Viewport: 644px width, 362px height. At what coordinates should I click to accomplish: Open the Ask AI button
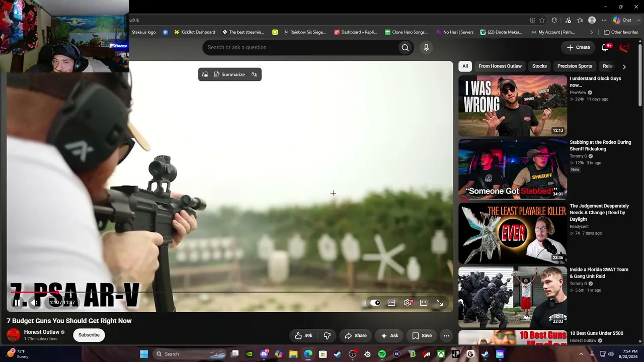click(x=389, y=336)
